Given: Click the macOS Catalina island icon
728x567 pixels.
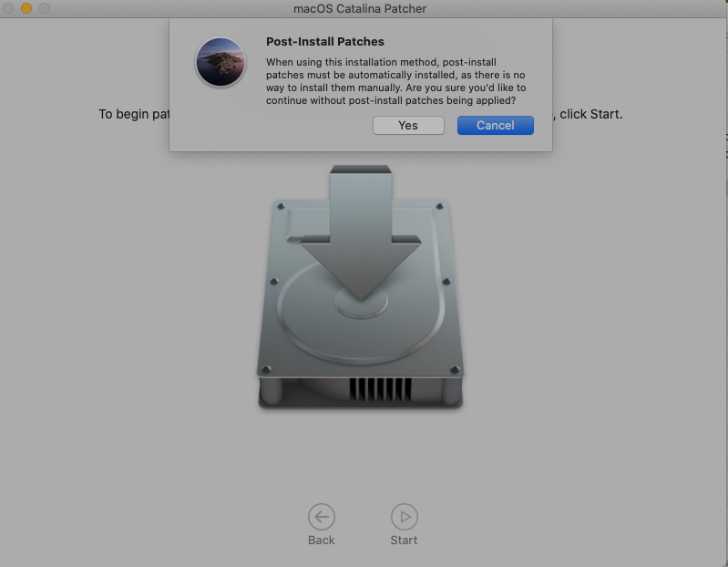Looking at the screenshot, I should point(220,62).
